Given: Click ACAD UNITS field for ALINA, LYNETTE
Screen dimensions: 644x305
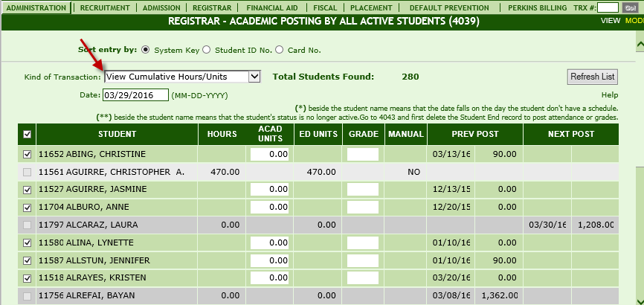Looking at the screenshot, I should (x=269, y=243).
